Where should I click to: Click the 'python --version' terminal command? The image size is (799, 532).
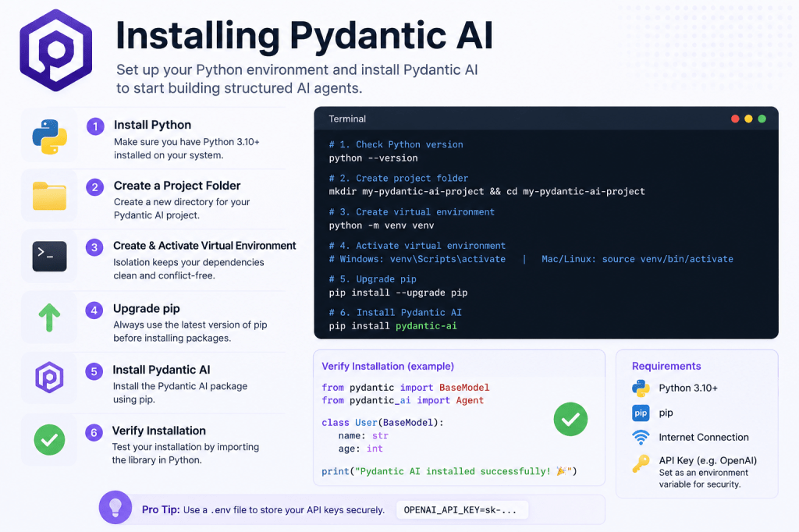(x=373, y=158)
